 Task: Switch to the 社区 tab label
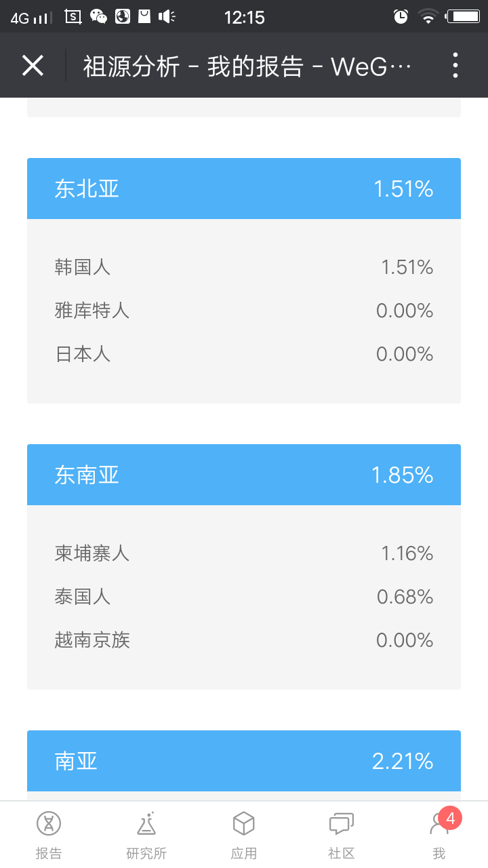(342, 853)
